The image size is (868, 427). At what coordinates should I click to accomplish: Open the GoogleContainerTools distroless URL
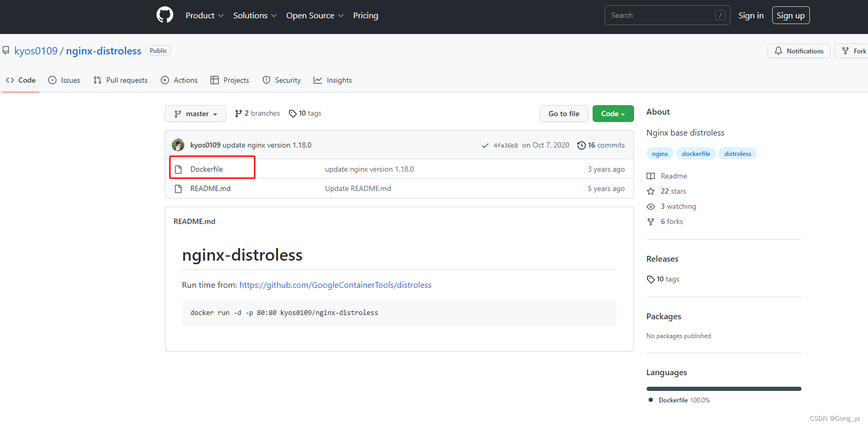(336, 285)
